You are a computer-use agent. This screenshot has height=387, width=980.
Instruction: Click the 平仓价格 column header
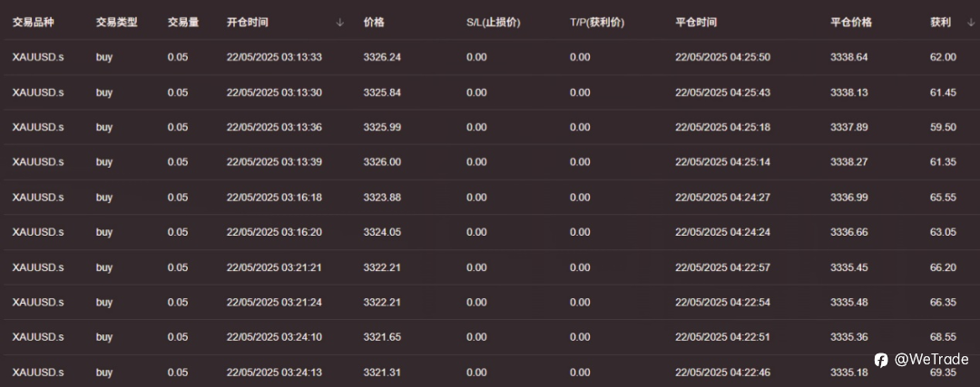850,23
